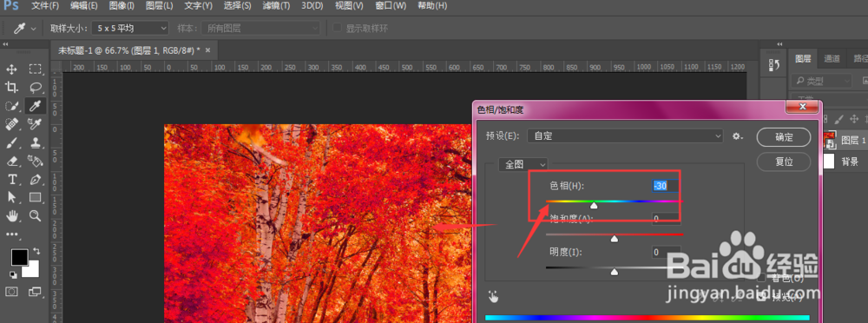Image resolution: width=868 pixels, height=323 pixels.
Task: Swap foreground and background colors
Action: point(36,251)
